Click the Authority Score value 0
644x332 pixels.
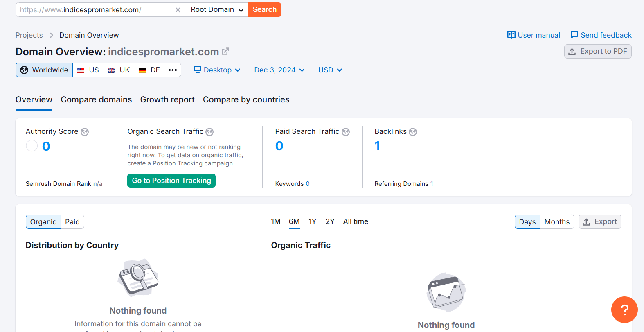(46, 146)
